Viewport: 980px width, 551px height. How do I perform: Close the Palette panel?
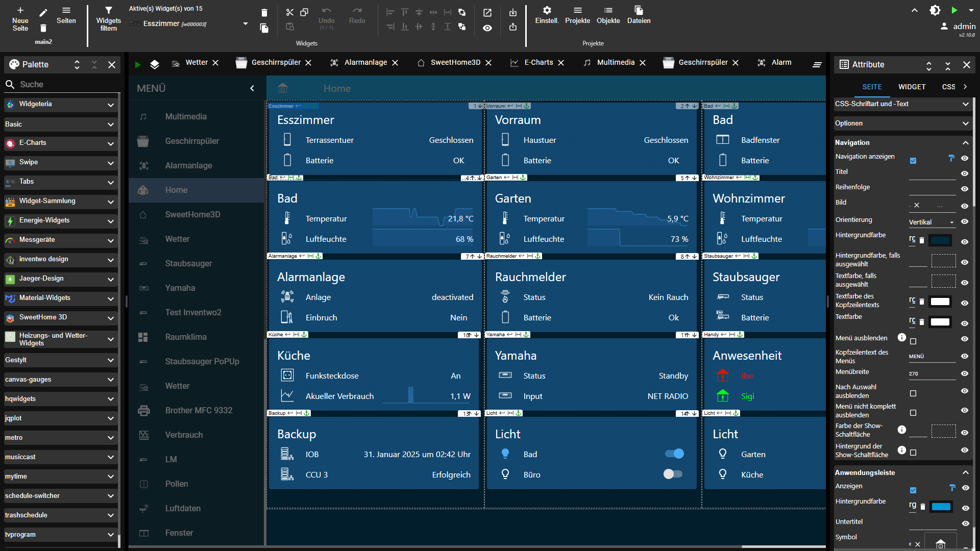(112, 65)
